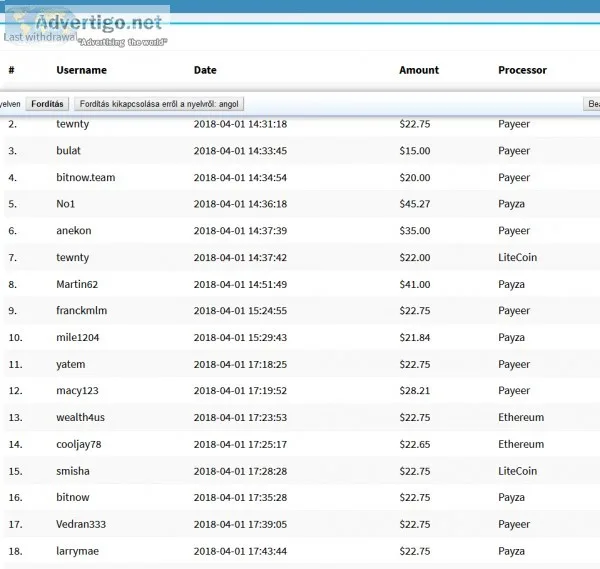Click date 2018-04-01 17:28:28
The height and width of the screenshot is (569, 600).
tap(240, 471)
